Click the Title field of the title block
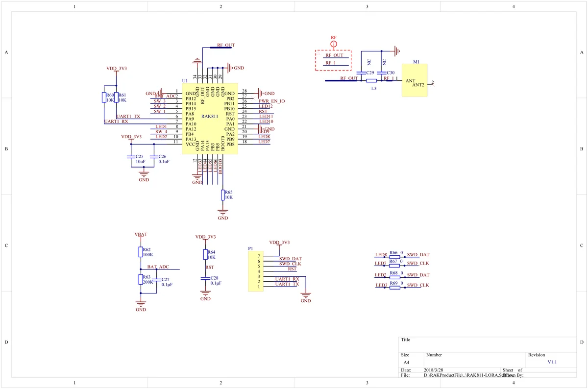 click(x=487, y=344)
